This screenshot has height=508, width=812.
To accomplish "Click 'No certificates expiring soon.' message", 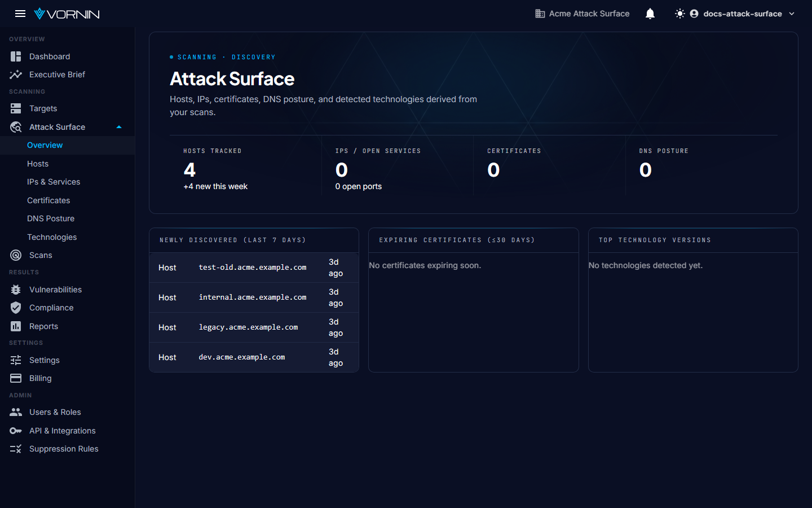I will pos(425,265).
